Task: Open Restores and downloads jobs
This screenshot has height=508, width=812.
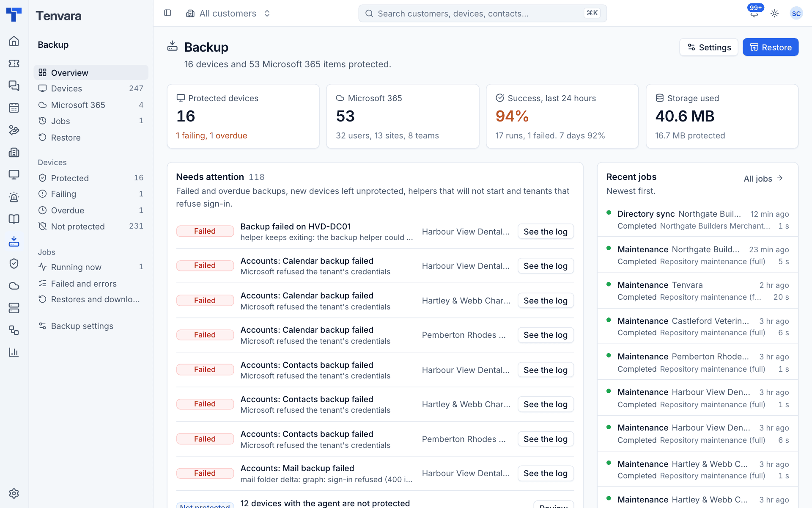Action: pyautogui.click(x=91, y=299)
